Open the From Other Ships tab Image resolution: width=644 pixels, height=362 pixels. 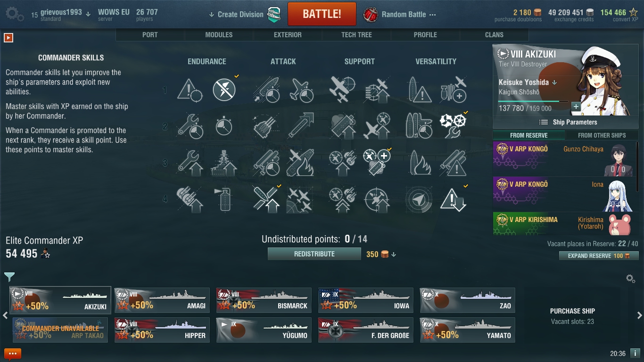[x=602, y=135]
